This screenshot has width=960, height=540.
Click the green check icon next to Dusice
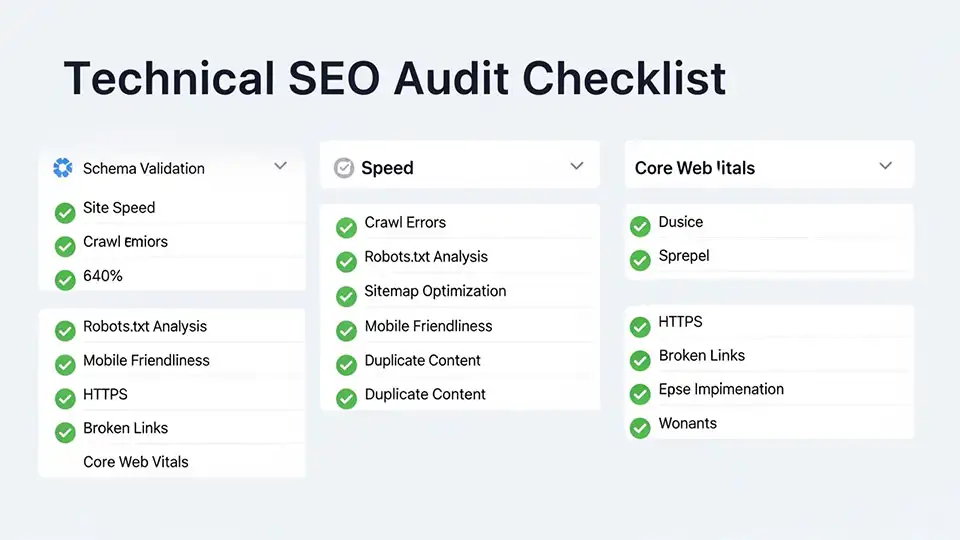tap(640, 227)
